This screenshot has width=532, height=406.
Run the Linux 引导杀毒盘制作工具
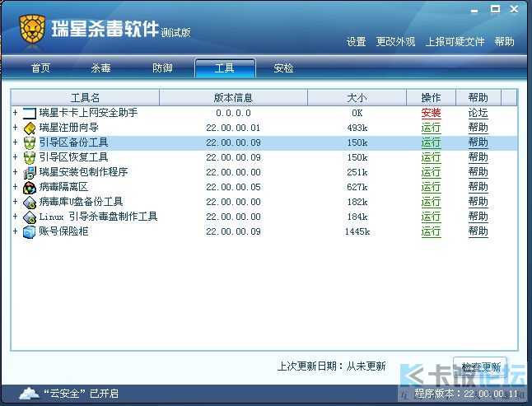(x=431, y=217)
